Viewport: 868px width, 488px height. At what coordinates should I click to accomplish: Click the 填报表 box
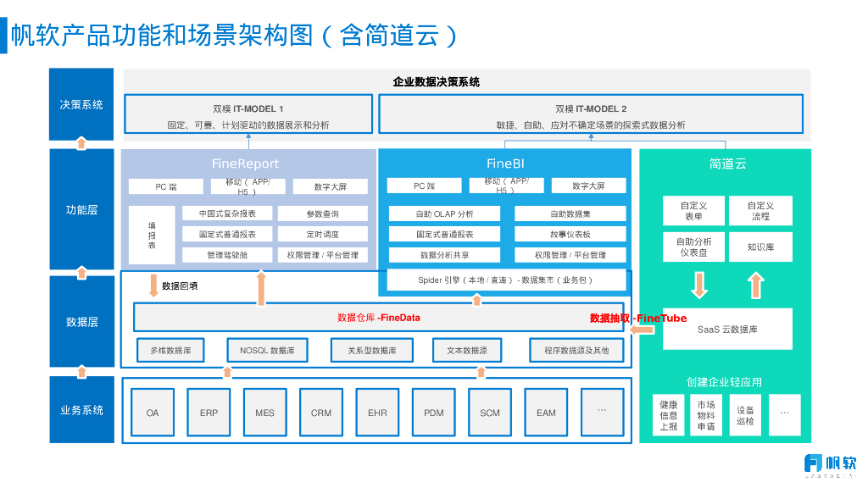pyautogui.click(x=152, y=236)
